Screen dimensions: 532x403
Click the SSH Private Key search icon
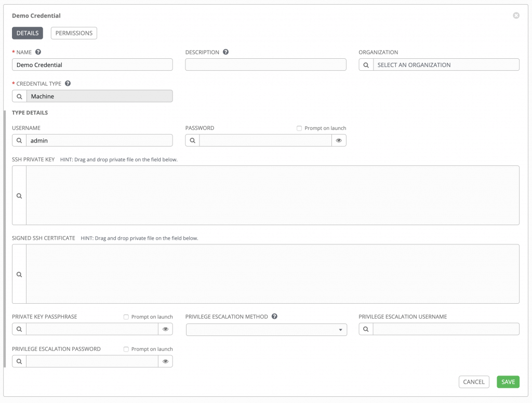(x=19, y=196)
